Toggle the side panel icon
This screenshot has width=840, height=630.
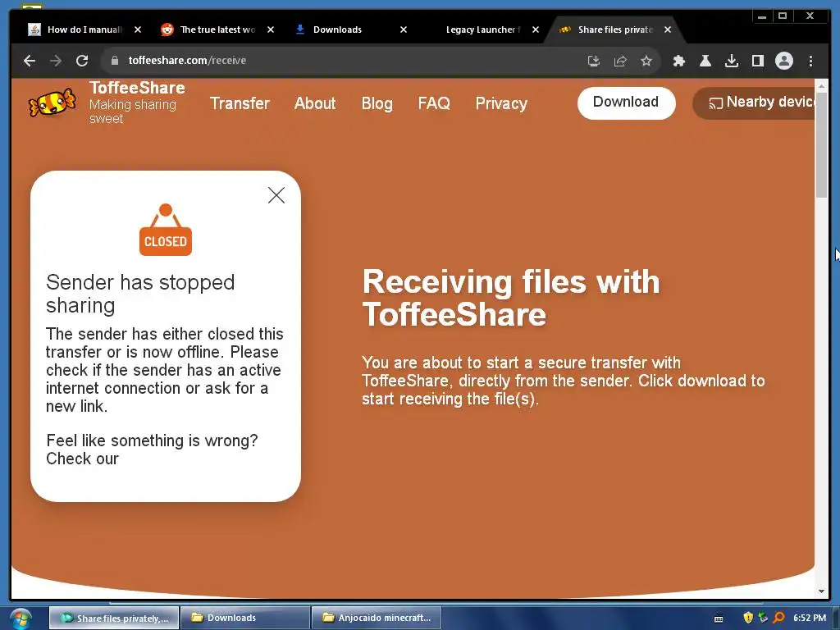(757, 61)
